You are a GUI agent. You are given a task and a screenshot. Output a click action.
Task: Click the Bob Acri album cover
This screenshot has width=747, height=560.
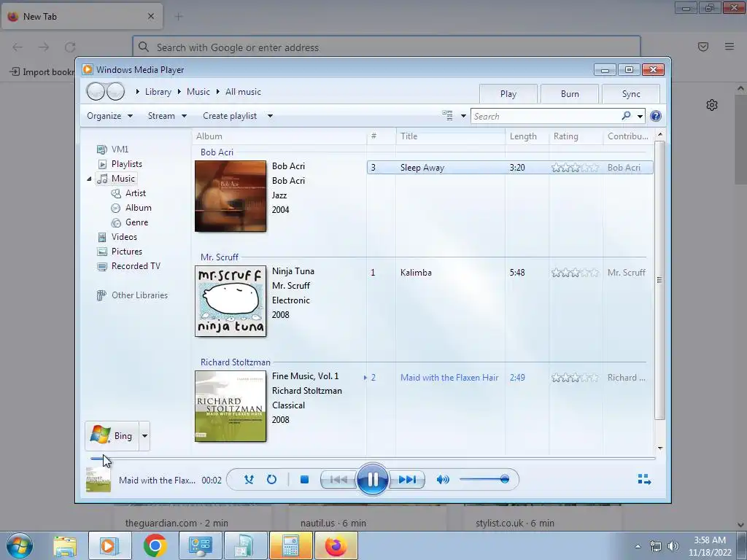[x=231, y=196]
